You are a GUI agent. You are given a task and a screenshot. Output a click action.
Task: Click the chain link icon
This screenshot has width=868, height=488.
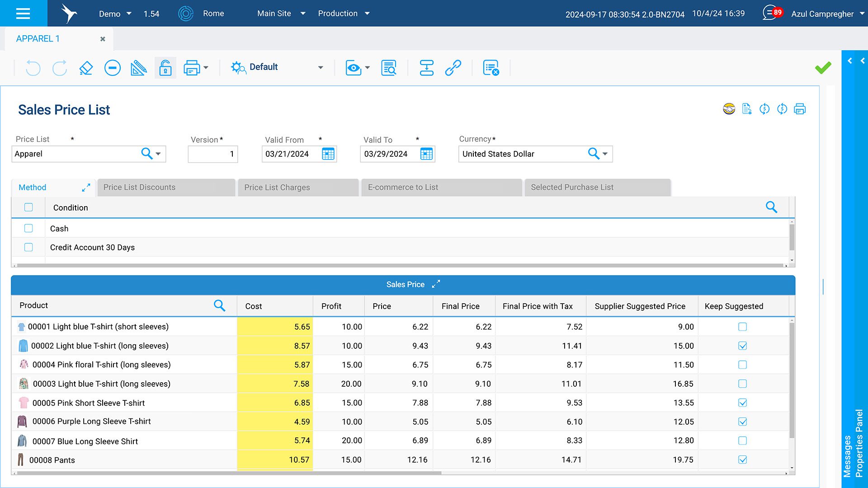coord(453,68)
